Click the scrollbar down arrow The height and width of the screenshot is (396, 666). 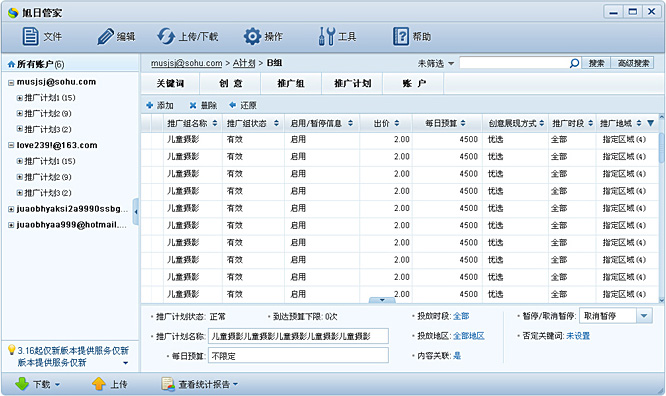tap(661, 300)
